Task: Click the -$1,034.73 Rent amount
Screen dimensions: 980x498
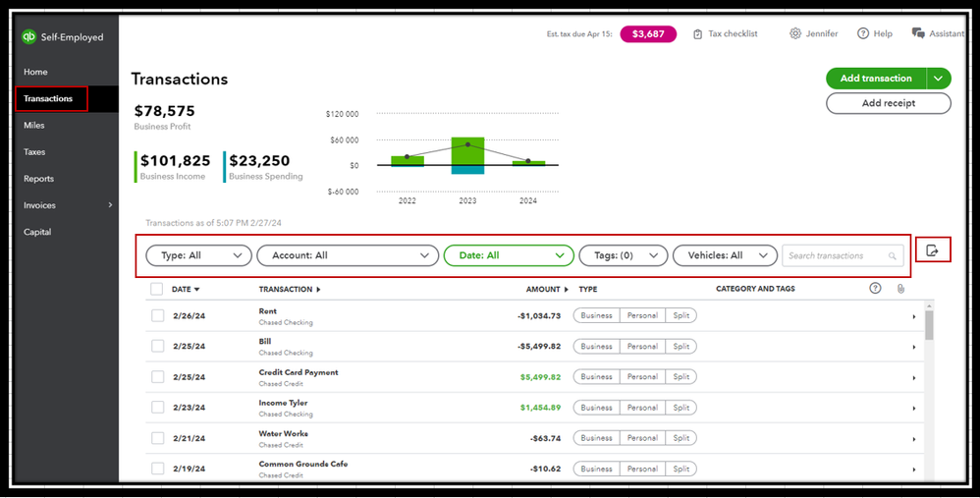Action: (x=539, y=316)
